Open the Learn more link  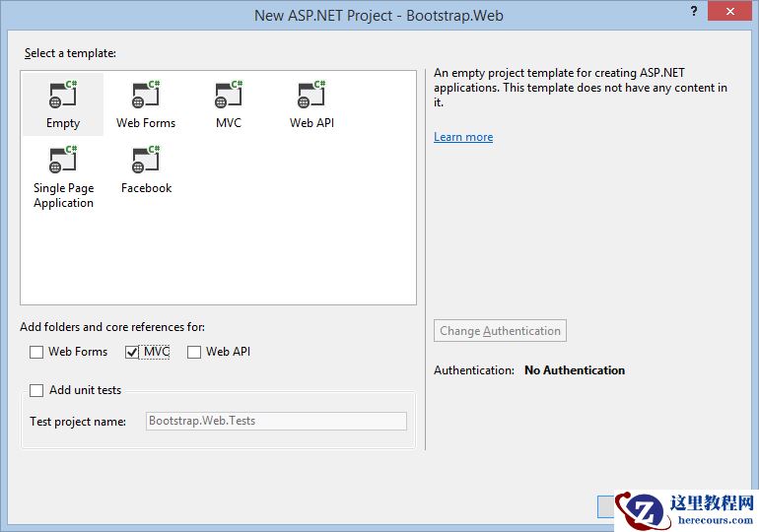[463, 137]
